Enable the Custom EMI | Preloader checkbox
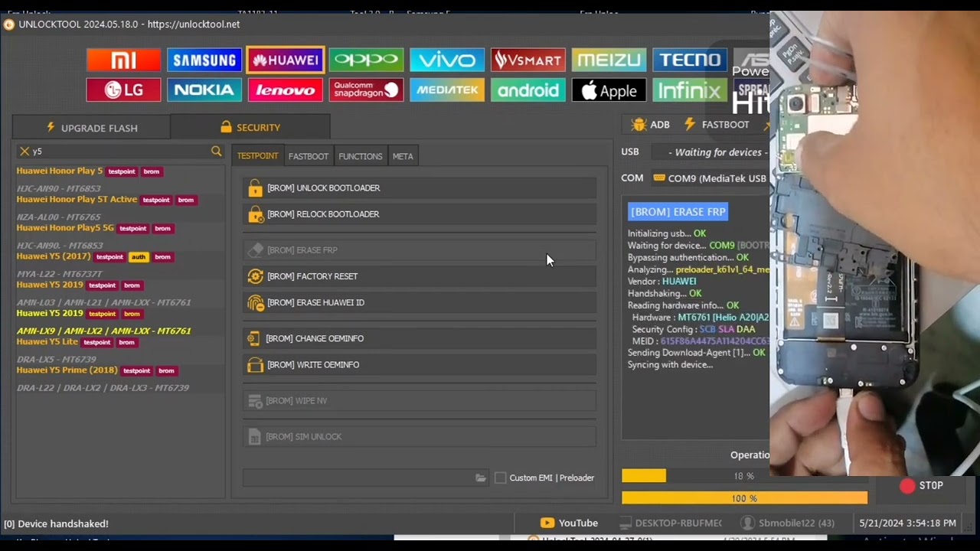Screen dimensions: 980x551 click(x=501, y=478)
